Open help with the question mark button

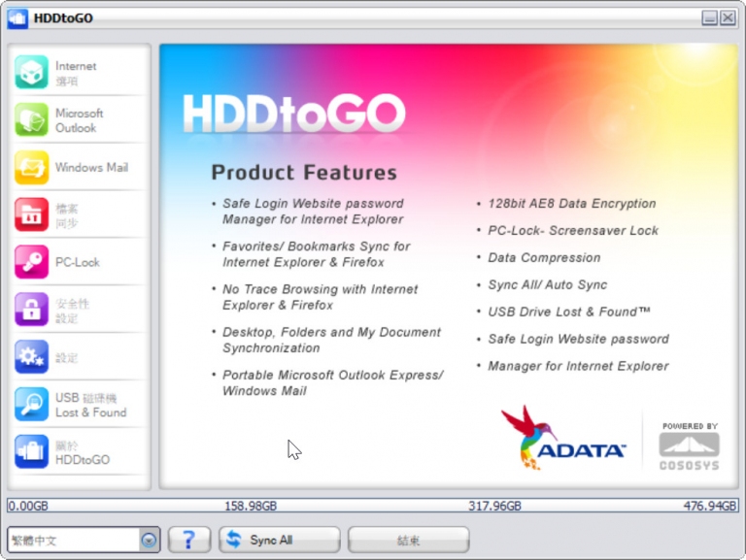(189, 540)
